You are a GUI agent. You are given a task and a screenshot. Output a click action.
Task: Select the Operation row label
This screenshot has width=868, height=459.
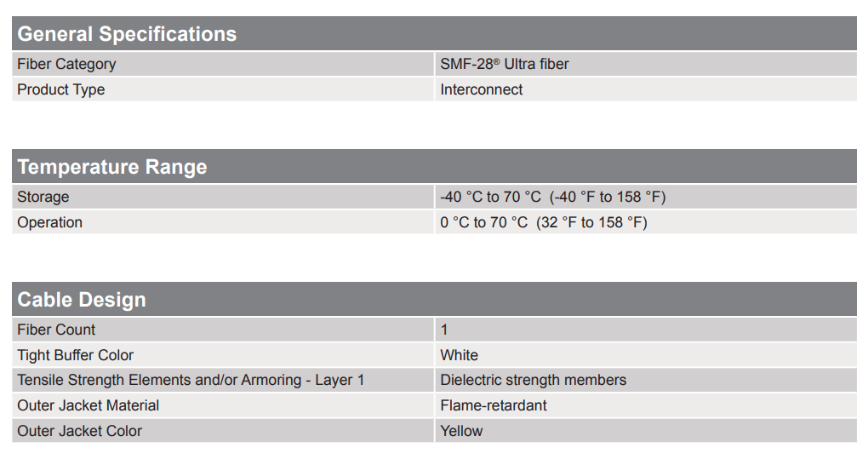click(50, 222)
